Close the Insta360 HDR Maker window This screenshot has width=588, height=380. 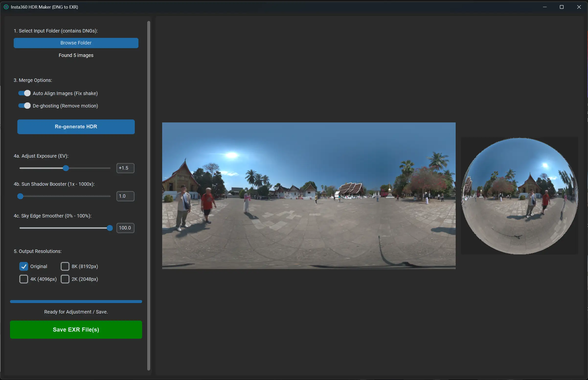[579, 7]
